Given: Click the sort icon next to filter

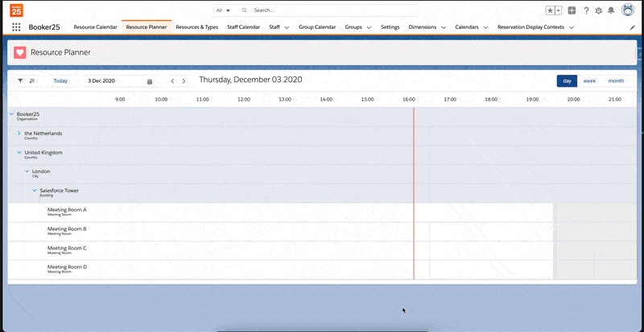Looking at the screenshot, I should (32, 81).
